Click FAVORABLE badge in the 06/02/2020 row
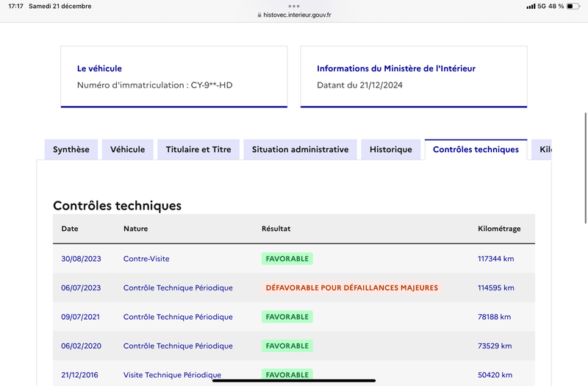588x386 pixels. pos(287,346)
